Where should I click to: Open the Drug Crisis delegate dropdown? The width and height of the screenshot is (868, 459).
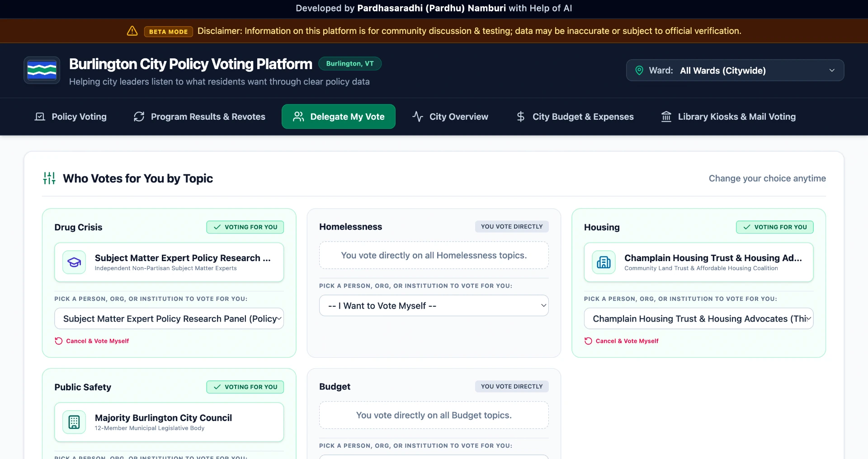[x=169, y=318]
